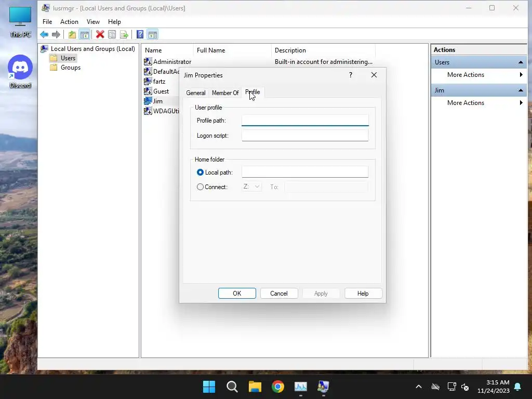This screenshot has width=532, height=399.
Task: Select the Users folder in tree
Action: pyautogui.click(x=63, y=58)
